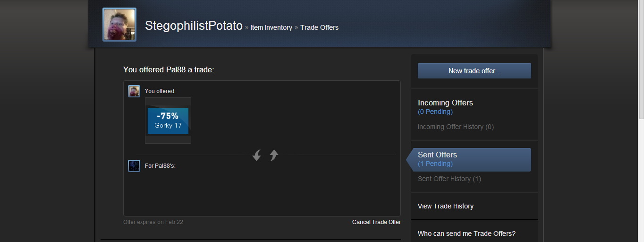Open Sent Offer History (1)
This screenshot has height=242, width=644.
click(449, 179)
